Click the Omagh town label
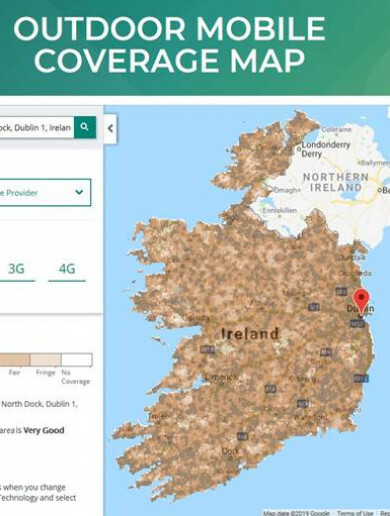 pyautogui.click(x=285, y=190)
